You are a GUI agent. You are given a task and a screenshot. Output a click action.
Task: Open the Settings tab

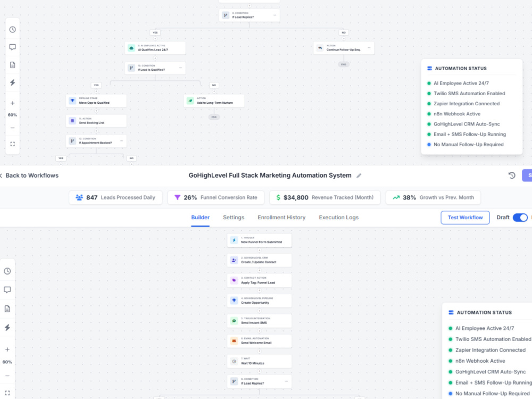tap(234, 218)
